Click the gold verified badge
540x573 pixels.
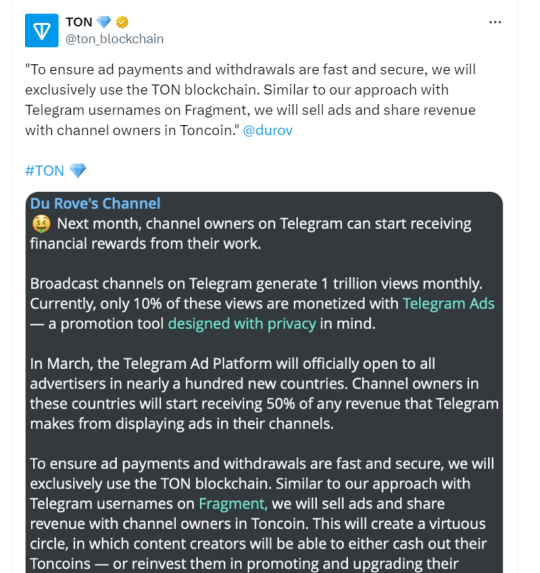coord(122,22)
